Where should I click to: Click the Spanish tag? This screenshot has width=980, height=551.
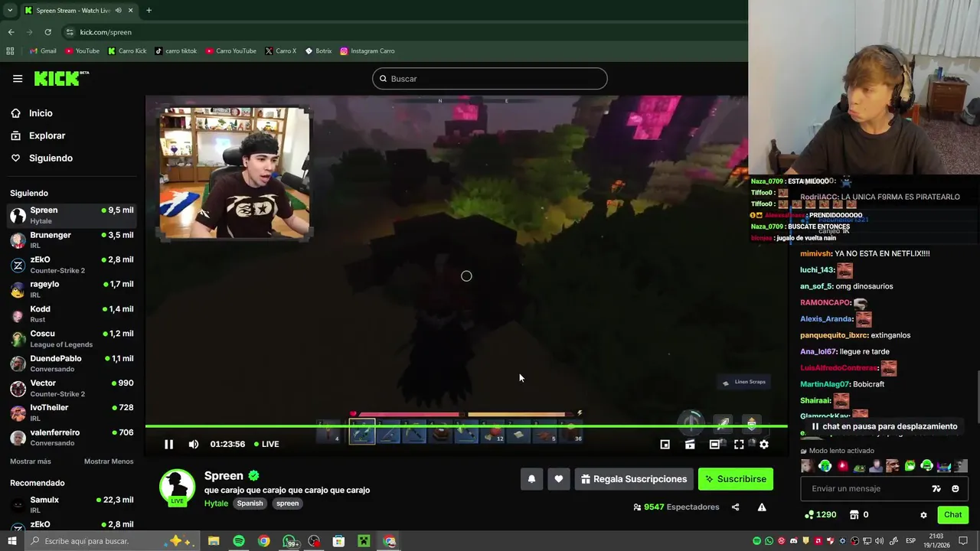click(x=250, y=504)
